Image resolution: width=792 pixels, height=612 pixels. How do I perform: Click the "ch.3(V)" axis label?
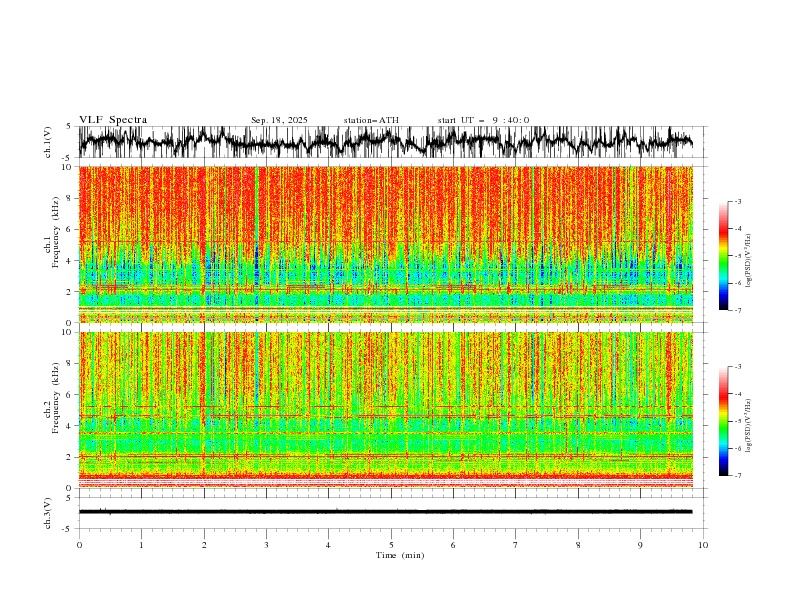point(48,513)
